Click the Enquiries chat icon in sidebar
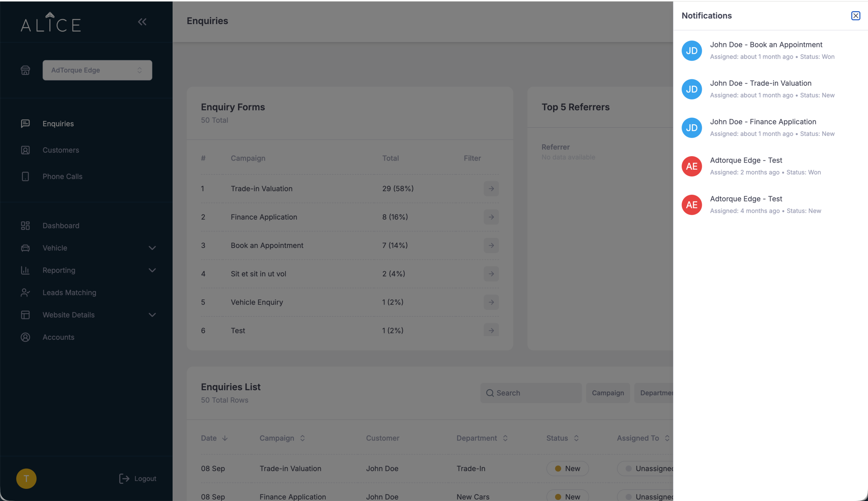 25,124
